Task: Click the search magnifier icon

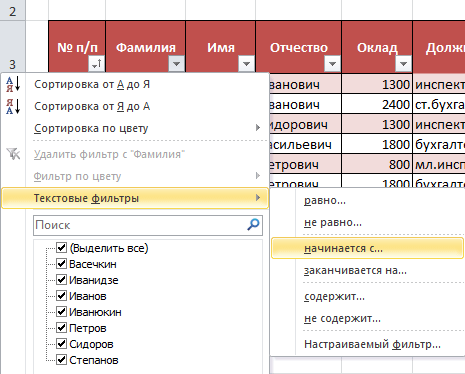Action: (x=253, y=225)
